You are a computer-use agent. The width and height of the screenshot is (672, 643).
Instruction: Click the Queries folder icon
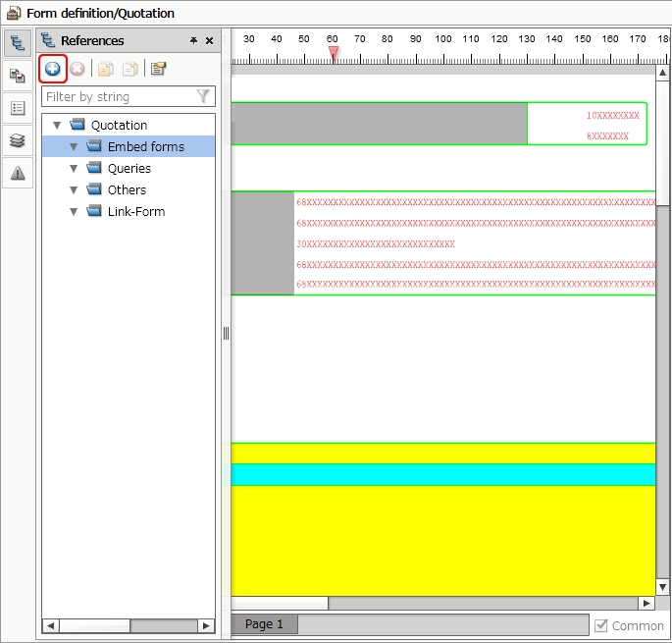click(x=94, y=167)
